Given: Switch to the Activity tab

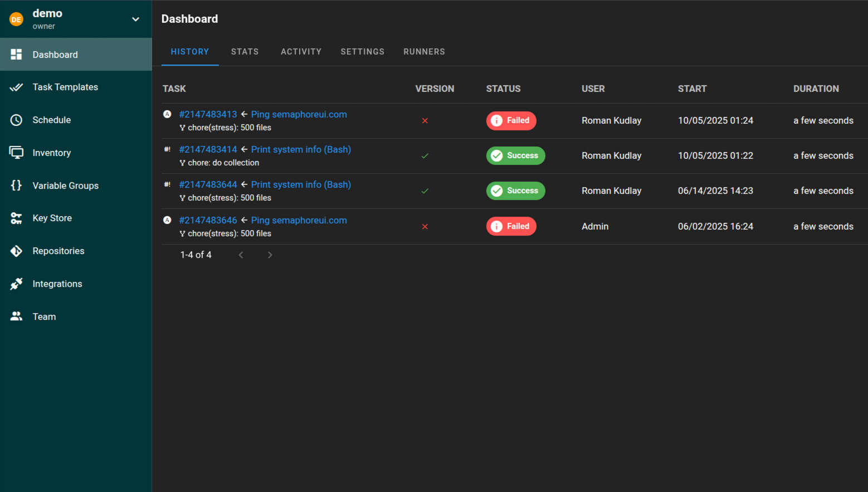Looking at the screenshot, I should [301, 52].
